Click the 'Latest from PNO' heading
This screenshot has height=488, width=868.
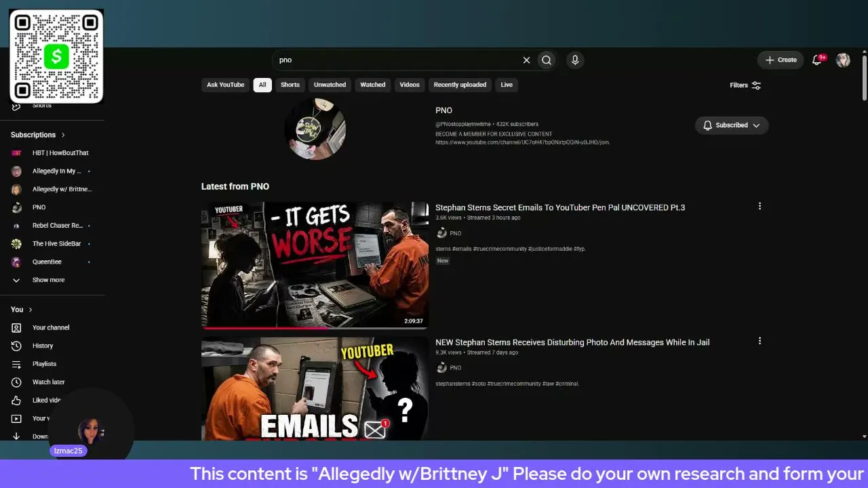235,186
